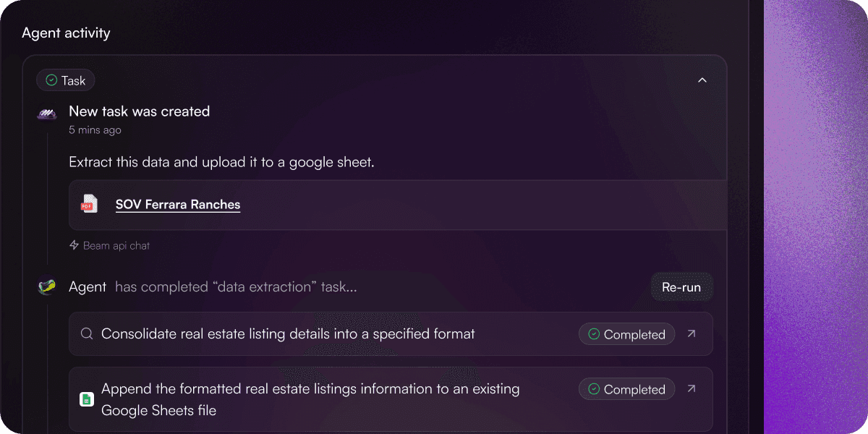
Task: Click the Google Sheets icon
Action: coord(86,399)
